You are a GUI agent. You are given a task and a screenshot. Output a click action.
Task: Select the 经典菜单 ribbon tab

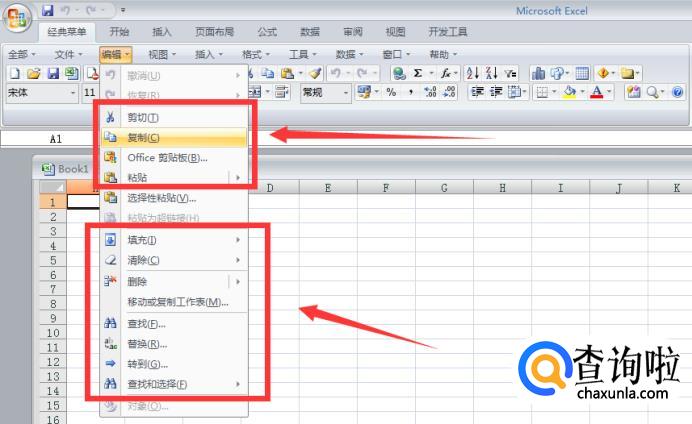click(67, 32)
